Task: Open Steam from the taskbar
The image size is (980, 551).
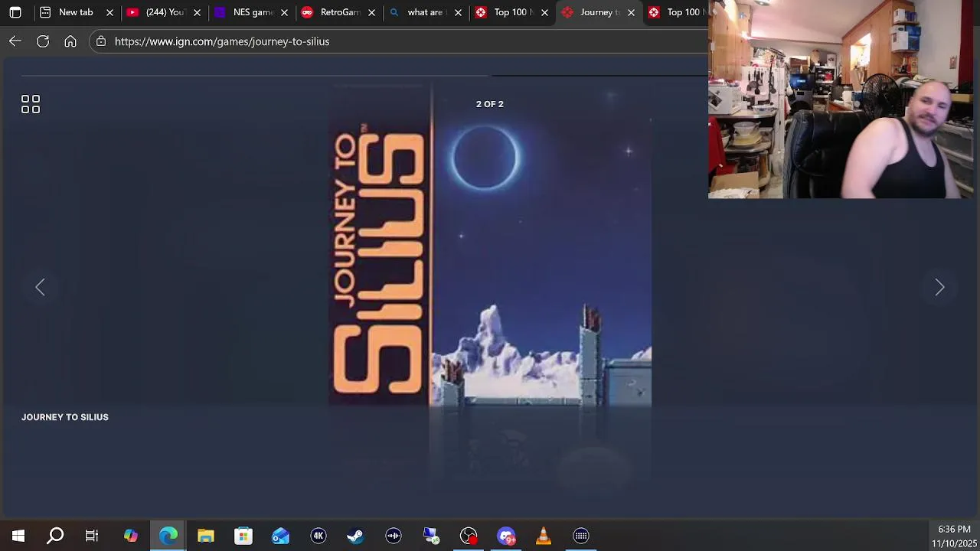Action: (355, 536)
